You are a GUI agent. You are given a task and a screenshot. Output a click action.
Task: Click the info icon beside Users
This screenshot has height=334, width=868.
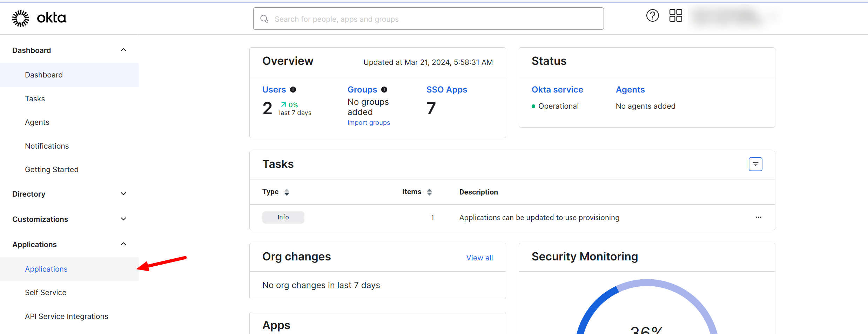coord(293,90)
